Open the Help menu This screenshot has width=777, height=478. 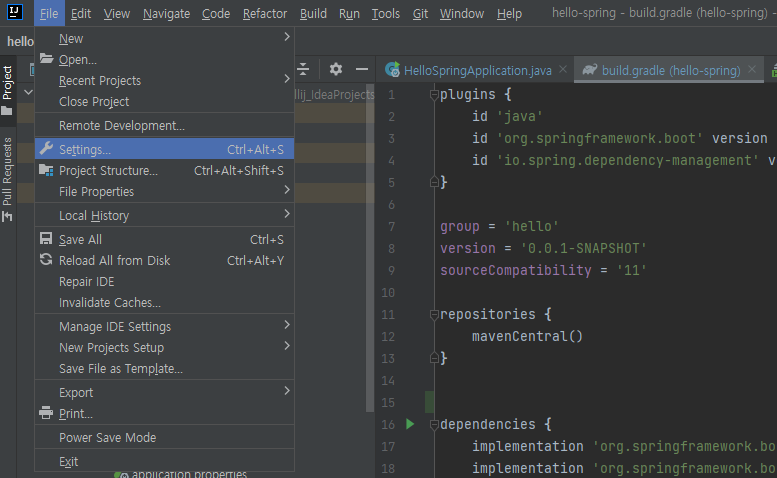coord(509,13)
